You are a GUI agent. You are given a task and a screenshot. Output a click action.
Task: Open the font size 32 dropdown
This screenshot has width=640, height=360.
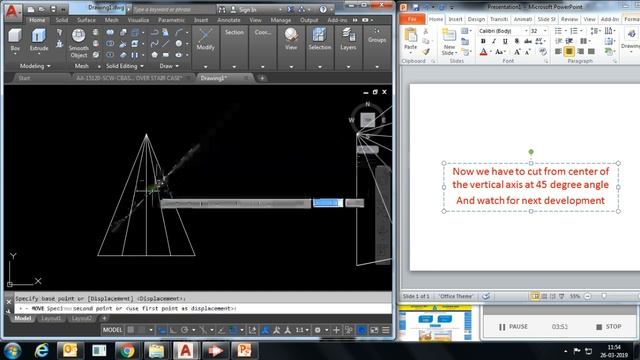pyautogui.click(x=545, y=31)
